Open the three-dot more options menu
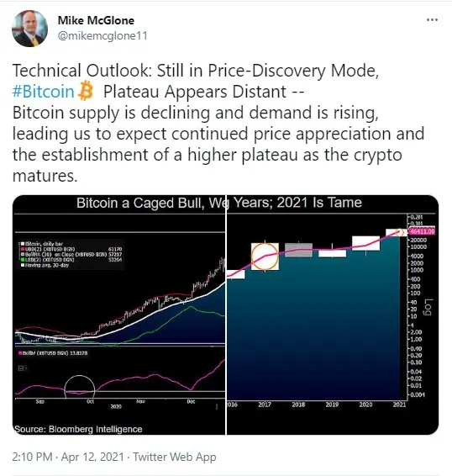This screenshot has width=452, height=476. (432, 20)
